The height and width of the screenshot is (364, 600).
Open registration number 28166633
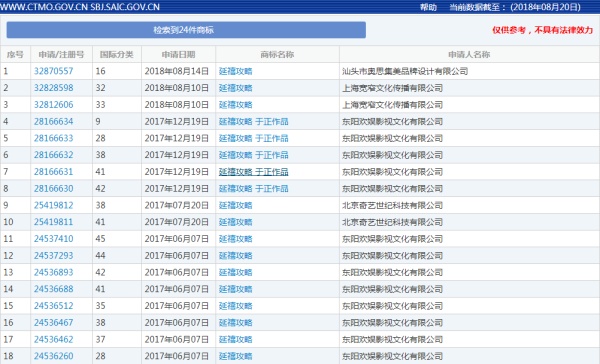pyautogui.click(x=53, y=138)
